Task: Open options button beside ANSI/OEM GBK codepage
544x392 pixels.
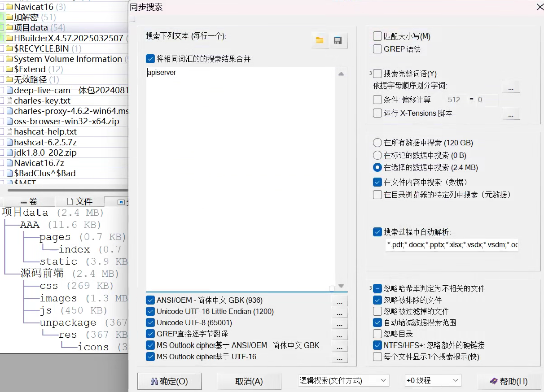Action: click(x=339, y=302)
